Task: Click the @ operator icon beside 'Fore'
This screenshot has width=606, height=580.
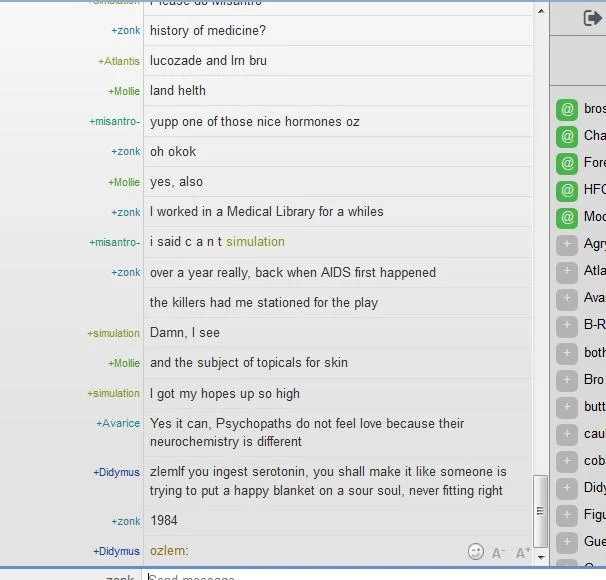Action: tap(567, 163)
